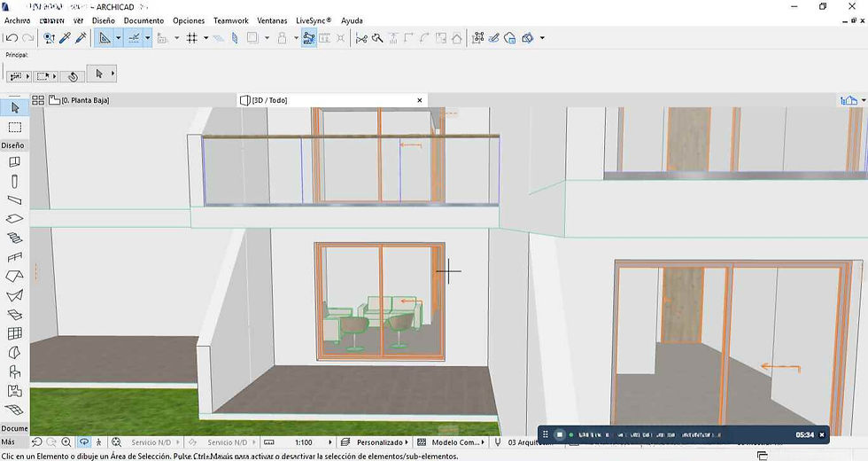Select the Object chair tool
The image size is (868, 461).
(14, 371)
